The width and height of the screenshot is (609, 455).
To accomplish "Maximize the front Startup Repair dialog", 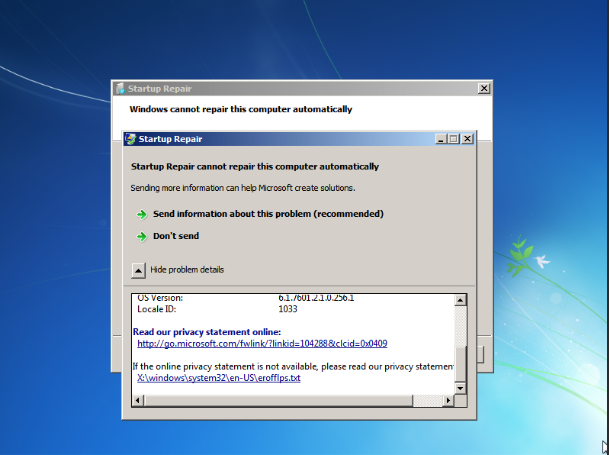I will click(x=454, y=139).
